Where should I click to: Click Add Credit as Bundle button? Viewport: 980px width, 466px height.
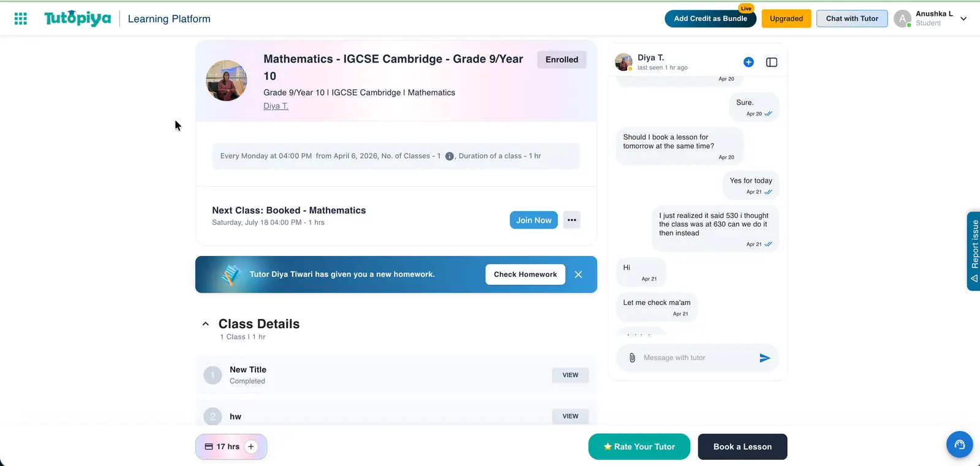[710, 18]
